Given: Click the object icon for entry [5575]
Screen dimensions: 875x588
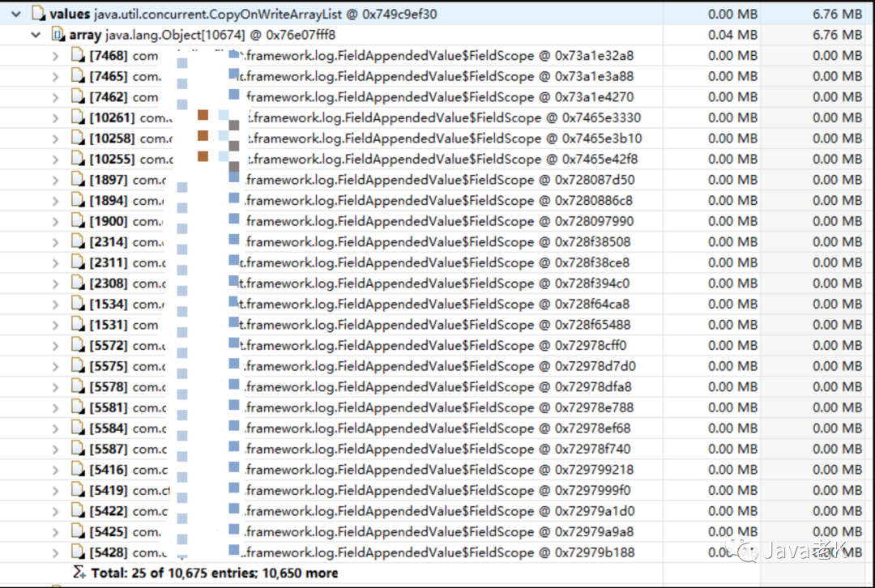Looking at the screenshot, I should pos(78,365).
